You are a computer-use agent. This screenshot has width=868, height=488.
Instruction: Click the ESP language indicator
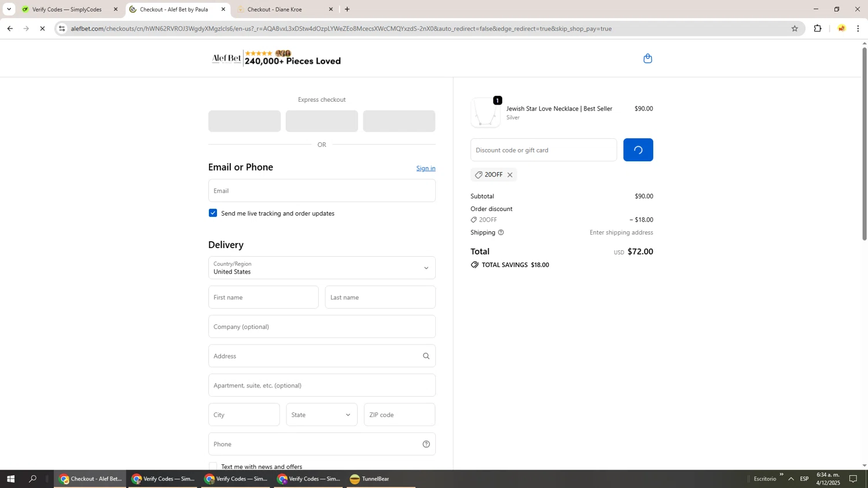pyautogui.click(x=804, y=479)
